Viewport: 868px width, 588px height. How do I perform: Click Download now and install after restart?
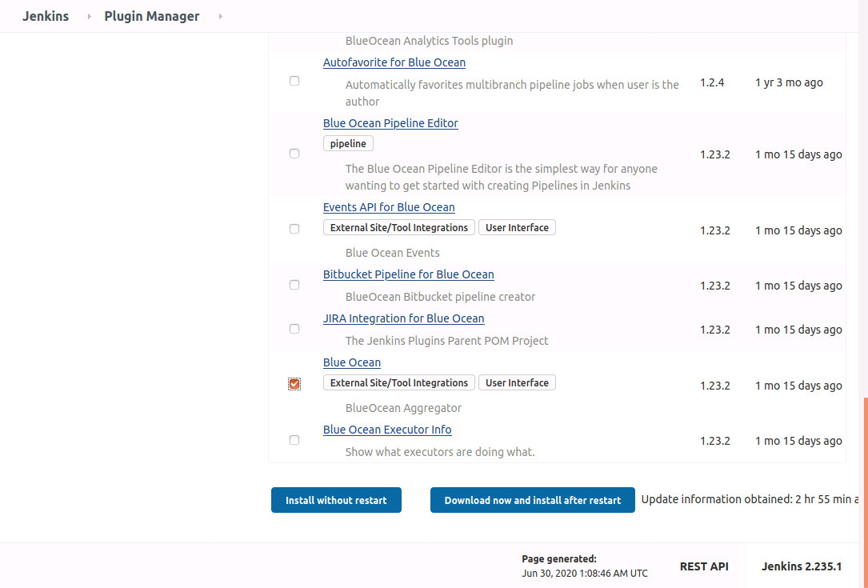point(532,500)
